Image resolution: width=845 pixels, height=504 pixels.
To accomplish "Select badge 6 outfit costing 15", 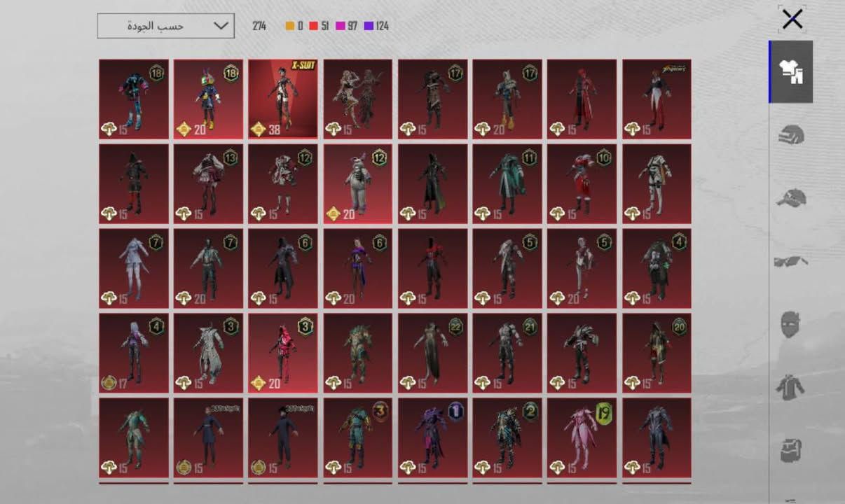I will click(283, 268).
